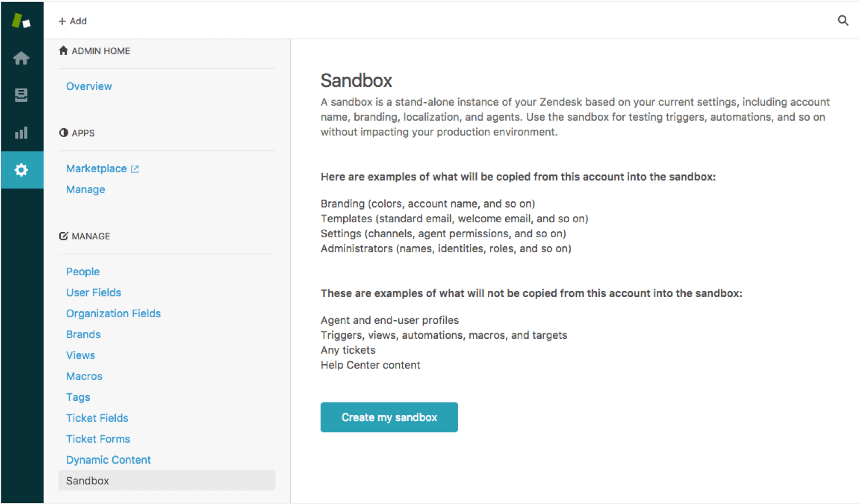Open the Macros page

[84, 376]
